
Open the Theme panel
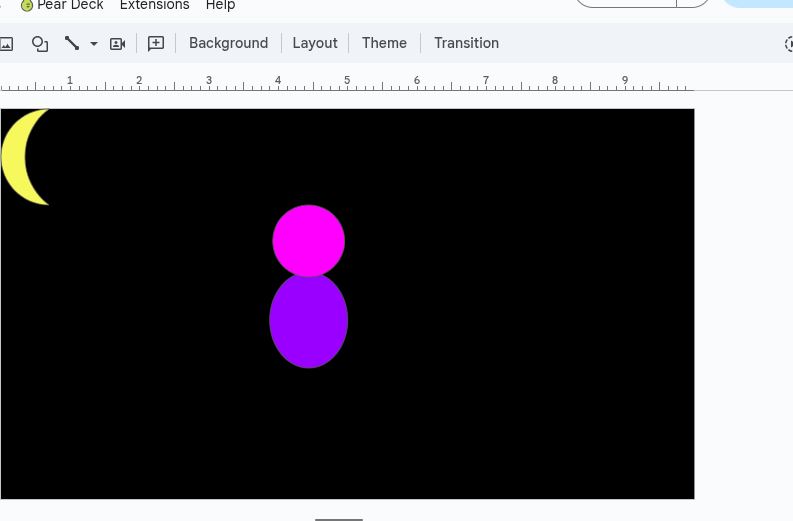tap(384, 43)
